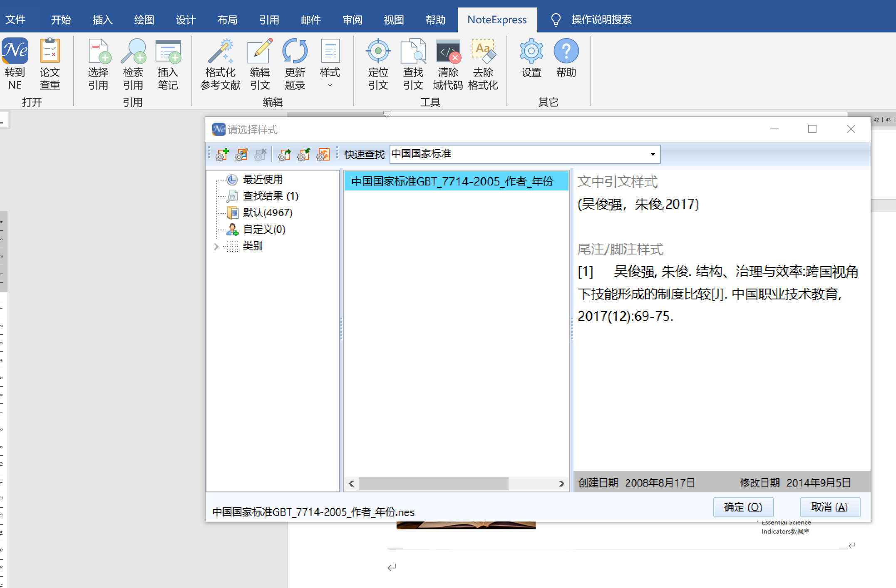896x588 pixels.
Task: Click the 文中引文样式 preview heading
Action: click(x=618, y=182)
